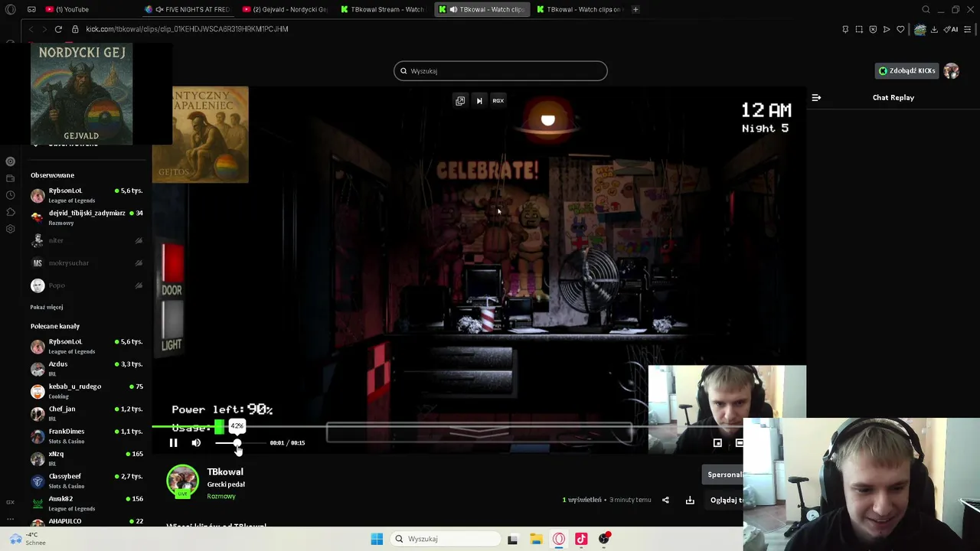
Task: Switch to FIVE NIGHTS AT FRED tab
Action: click(188, 9)
